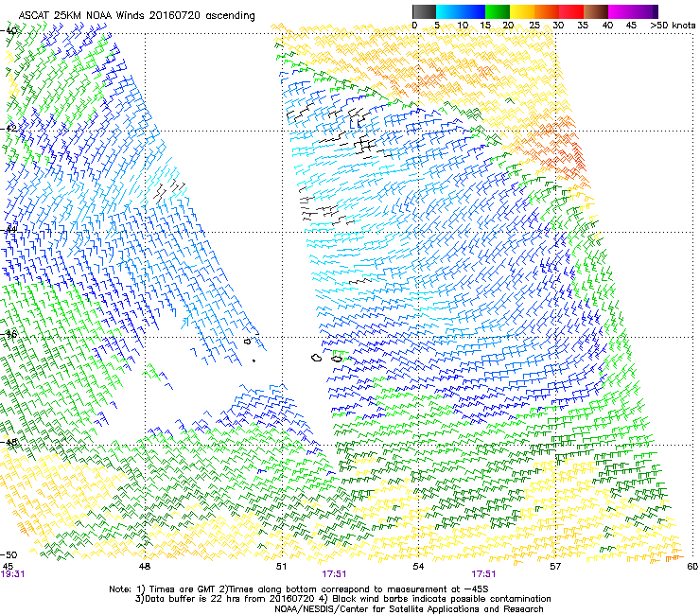Screen dimensions: 700x615
Task: Click the gray 0-5 knots legend segment
Action: tap(424, 11)
